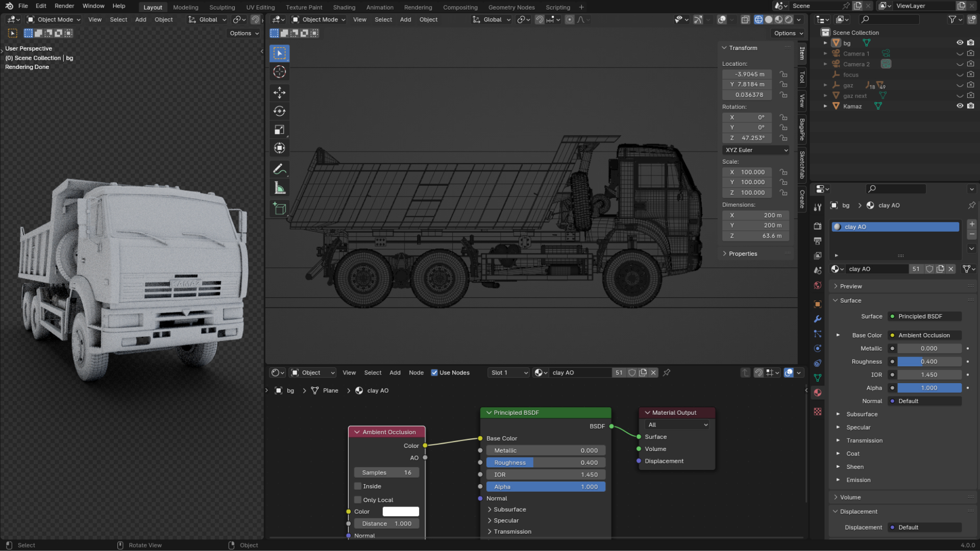
Task: Open the XYZ Euler rotation mode dropdown
Action: [756, 150]
